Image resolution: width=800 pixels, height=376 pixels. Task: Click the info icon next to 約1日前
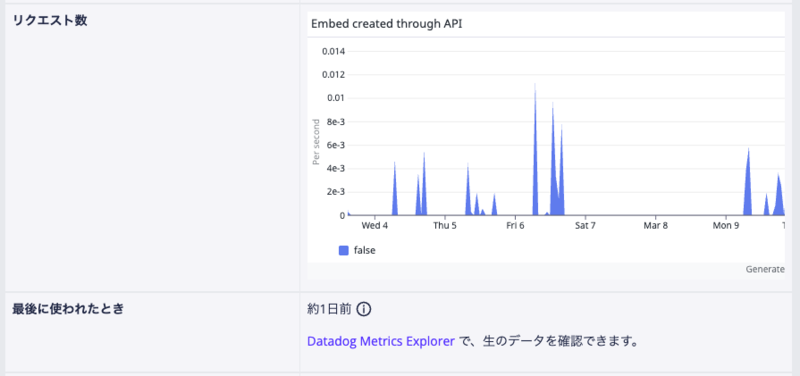pos(363,309)
